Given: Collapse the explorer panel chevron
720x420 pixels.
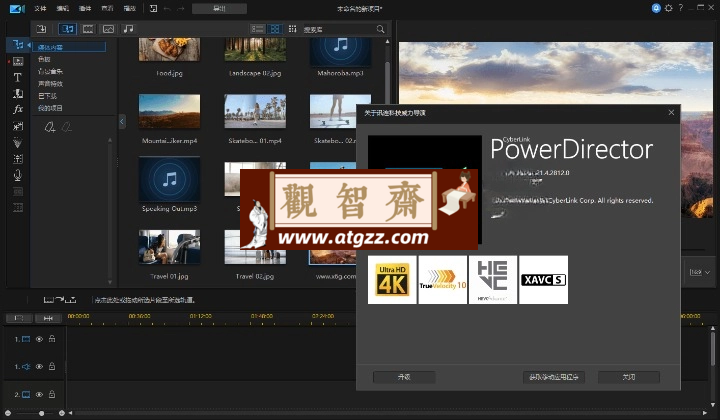Looking at the screenshot, I should [x=122, y=122].
